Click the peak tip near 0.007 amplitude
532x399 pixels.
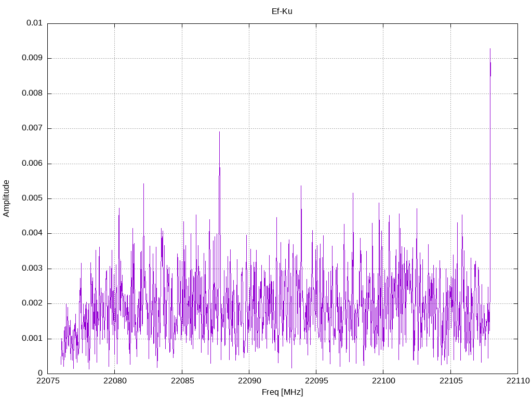pyautogui.click(x=219, y=132)
